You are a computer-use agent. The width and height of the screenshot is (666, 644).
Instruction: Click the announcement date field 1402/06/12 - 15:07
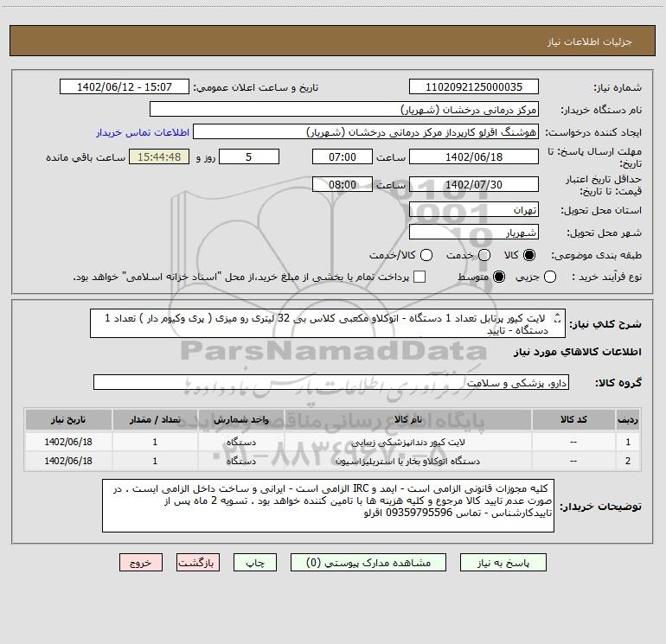[x=125, y=86]
